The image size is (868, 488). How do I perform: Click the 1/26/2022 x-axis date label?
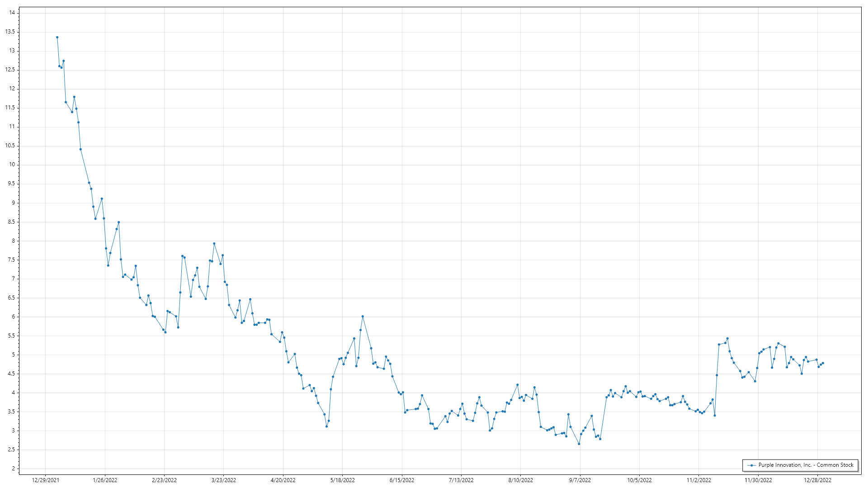point(105,480)
